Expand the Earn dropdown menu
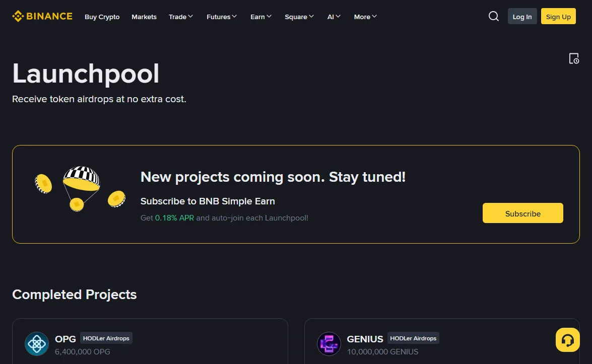The width and height of the screenshot is (592, 364). (261, 17)
